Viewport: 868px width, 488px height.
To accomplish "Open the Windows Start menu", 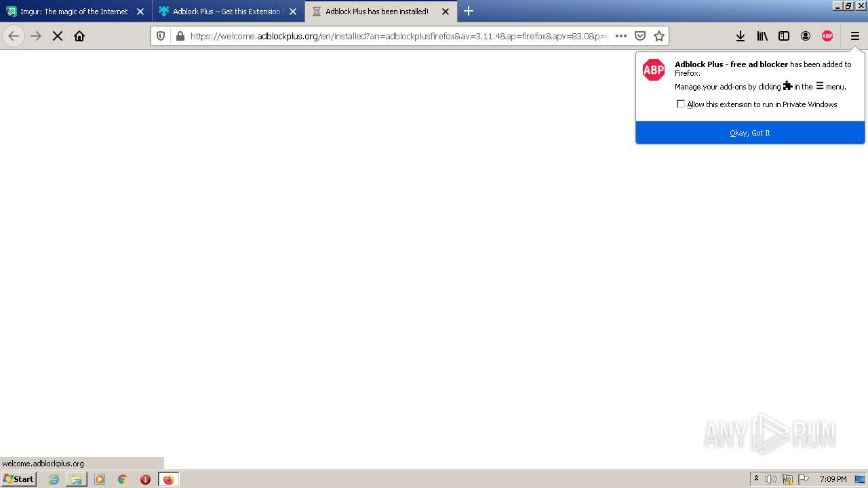I will 19,479.
